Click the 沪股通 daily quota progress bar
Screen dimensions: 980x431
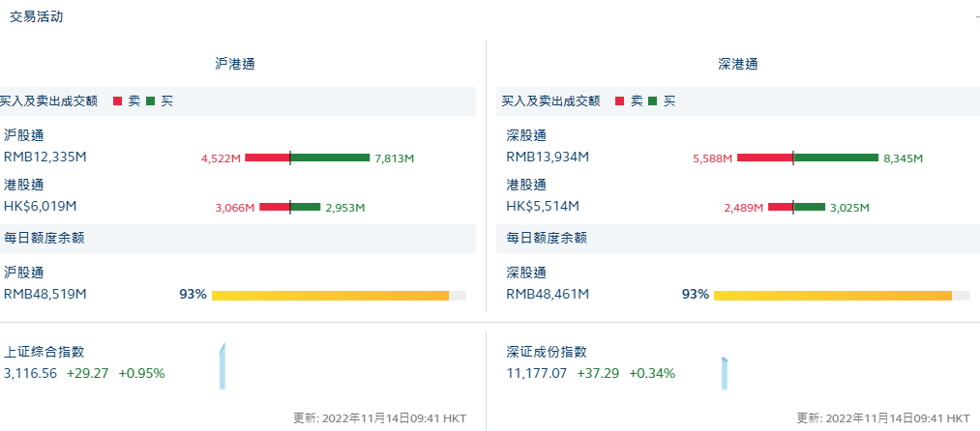(x=339, y=295)
